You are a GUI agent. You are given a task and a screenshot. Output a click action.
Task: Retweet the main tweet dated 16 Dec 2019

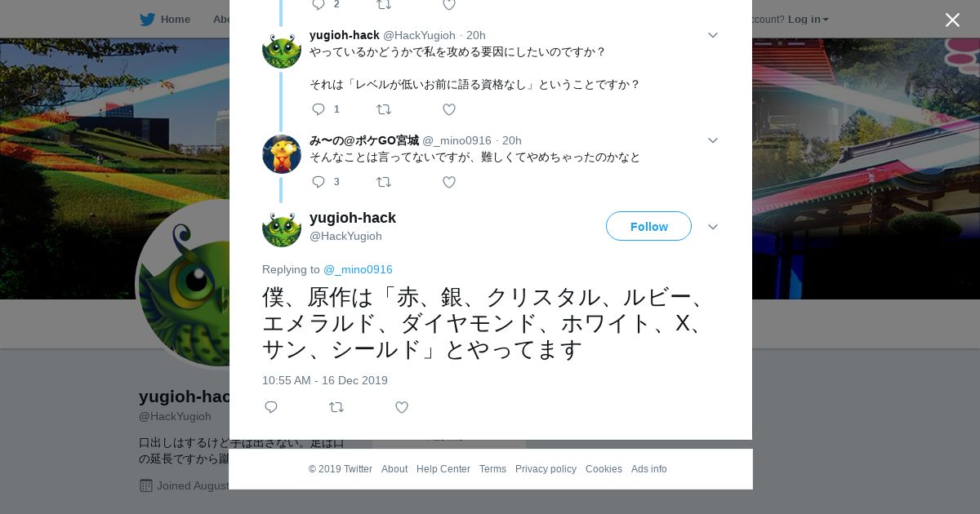point(336,407)
